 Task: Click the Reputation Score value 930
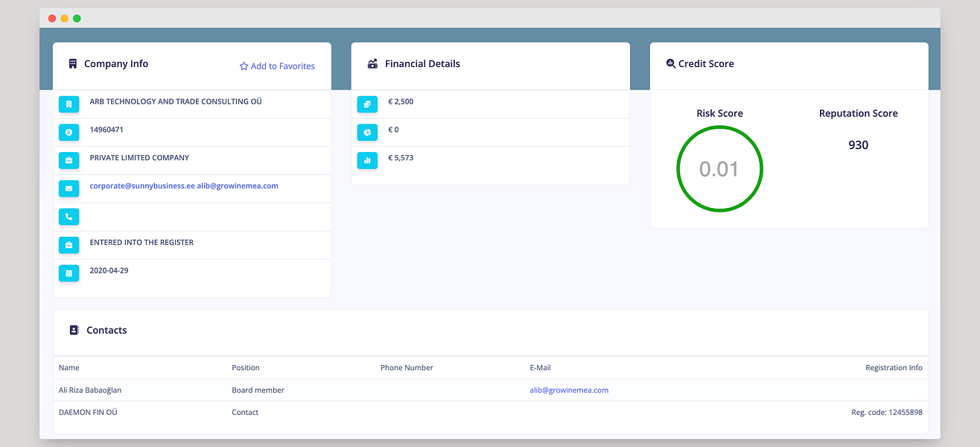859,145
